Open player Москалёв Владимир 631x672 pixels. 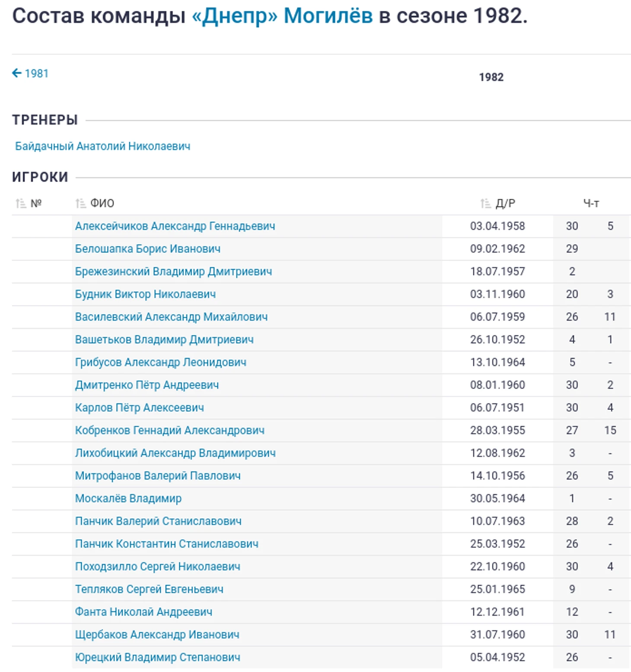coord(128,498)
